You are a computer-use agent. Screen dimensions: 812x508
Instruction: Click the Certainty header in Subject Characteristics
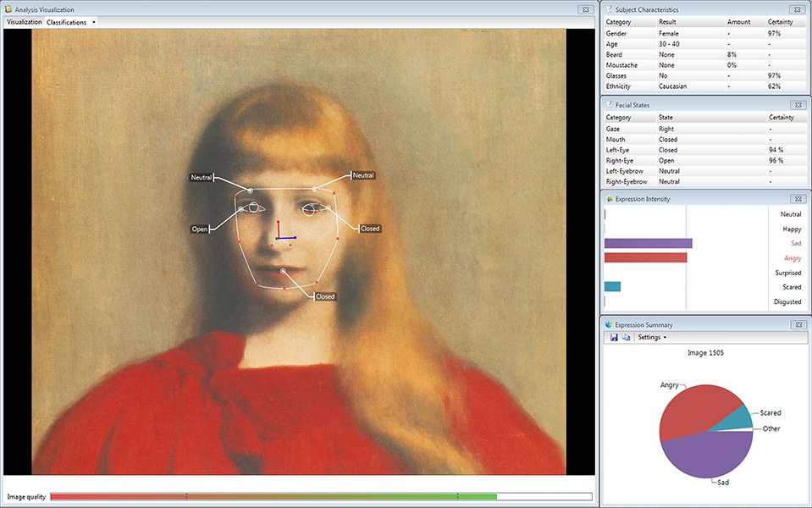pyautogui.click(x=781, y=22)
